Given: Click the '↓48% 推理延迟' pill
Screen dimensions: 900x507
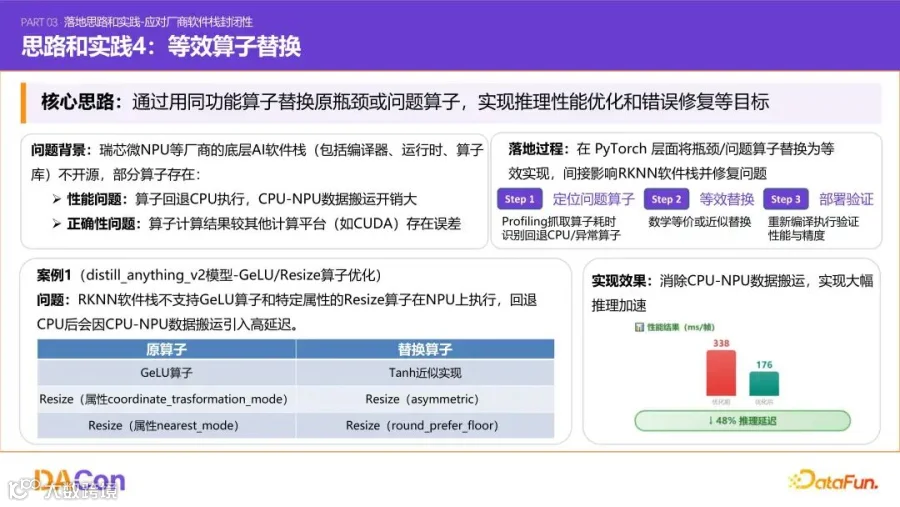Looking at the screenshot, I should pyautogui.click(x=742, y=421).
